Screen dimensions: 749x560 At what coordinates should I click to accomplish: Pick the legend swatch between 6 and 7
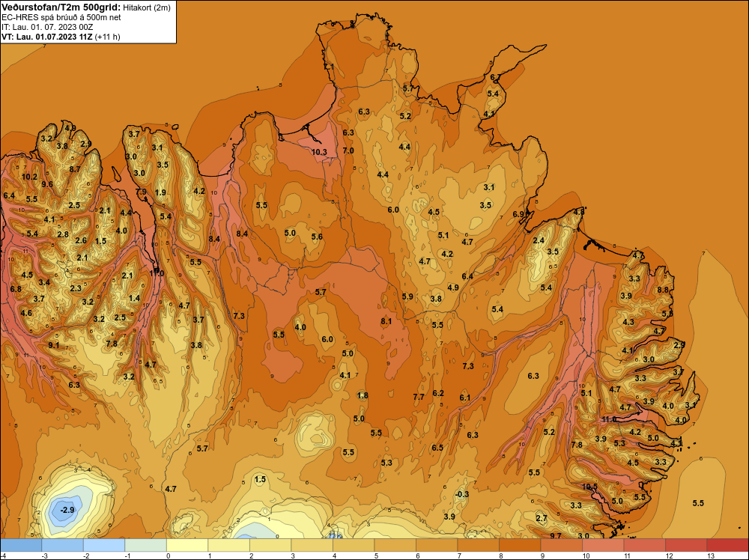click(437, 545)
